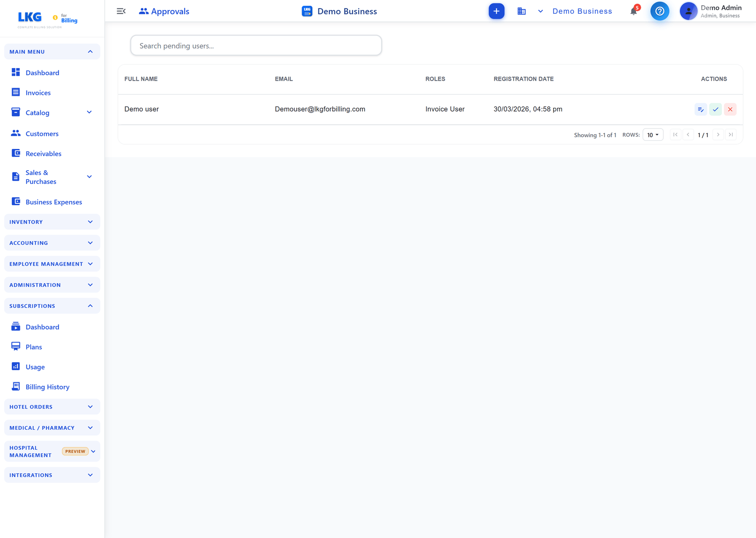
Task: Click the 30/03/2026, 04:58 pm date cell
Action: (x=528, y=109)
